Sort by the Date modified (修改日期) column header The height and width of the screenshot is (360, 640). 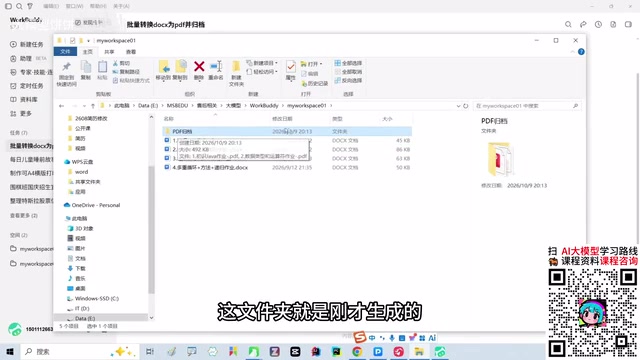282,119
